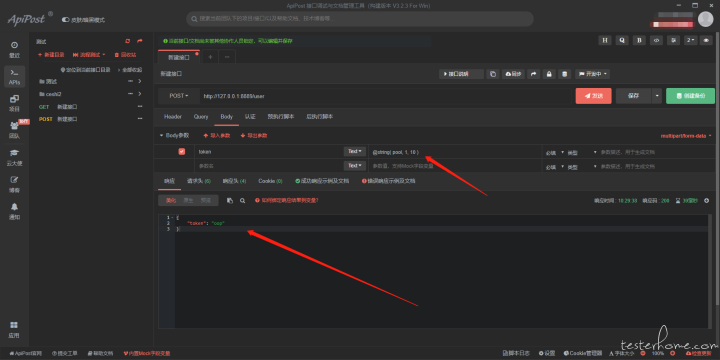
Task: Focus the top search input
Action: pyautogui.click(x=360, y=19)
